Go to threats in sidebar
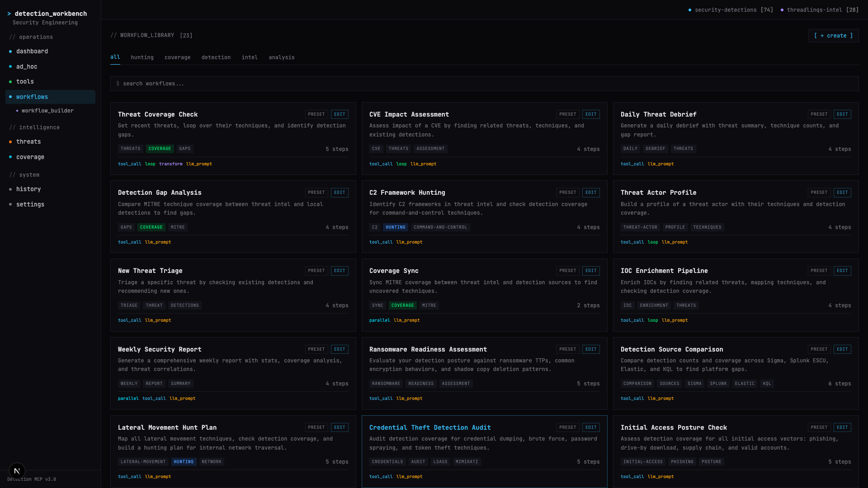 coord(50,142)
